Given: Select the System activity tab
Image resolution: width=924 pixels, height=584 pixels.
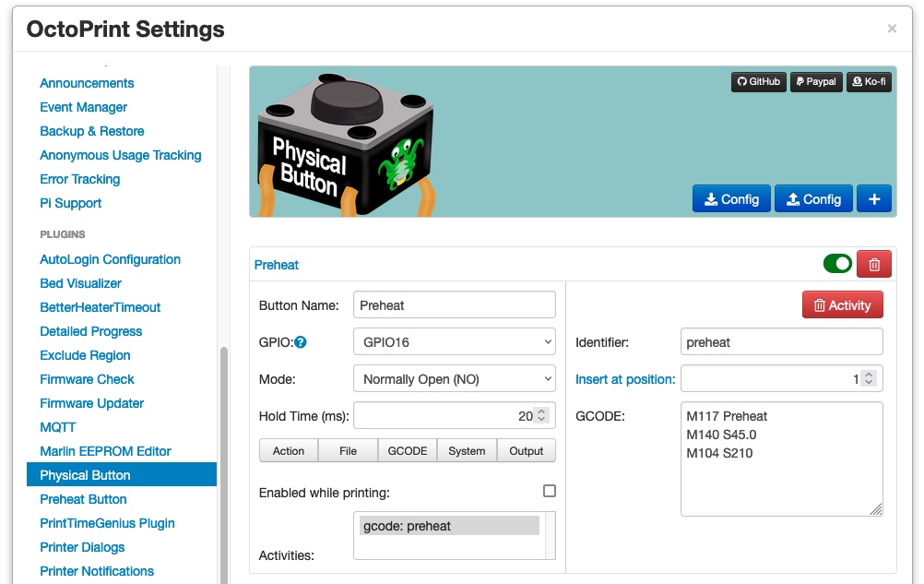Looking at the screenshot, I should [x=467, y=451].
